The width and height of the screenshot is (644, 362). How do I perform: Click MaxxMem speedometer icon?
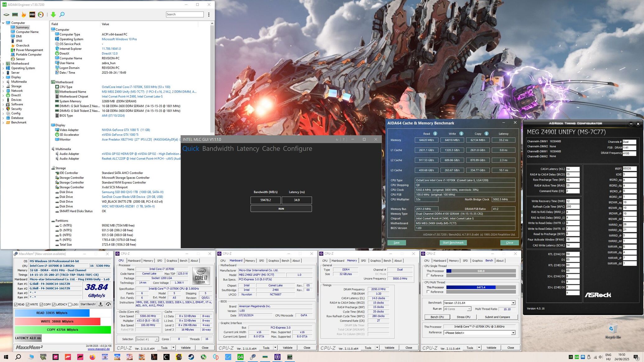pos(108,304)
